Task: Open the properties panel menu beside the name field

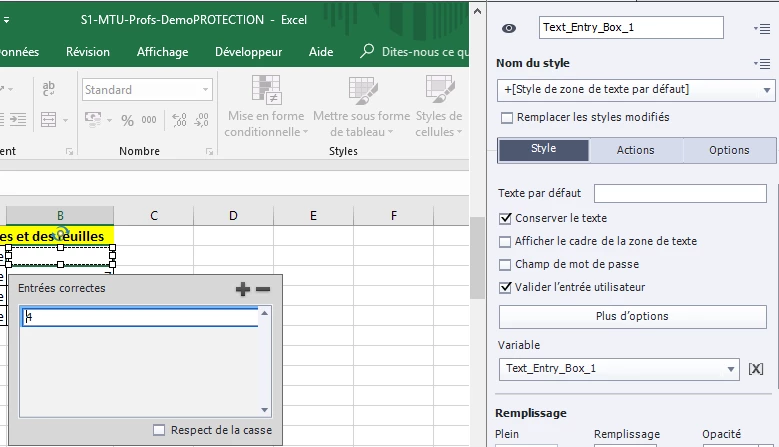Action: (762, 29)
